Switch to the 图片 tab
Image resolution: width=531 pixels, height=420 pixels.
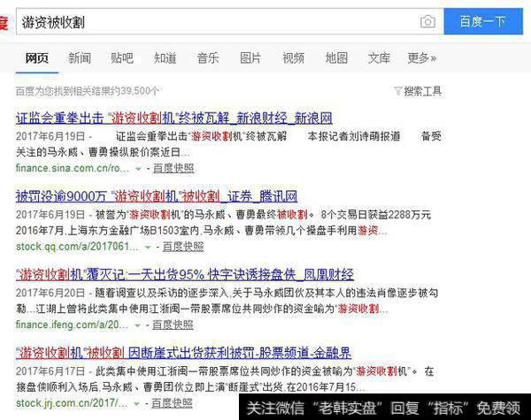coord(250,57)
